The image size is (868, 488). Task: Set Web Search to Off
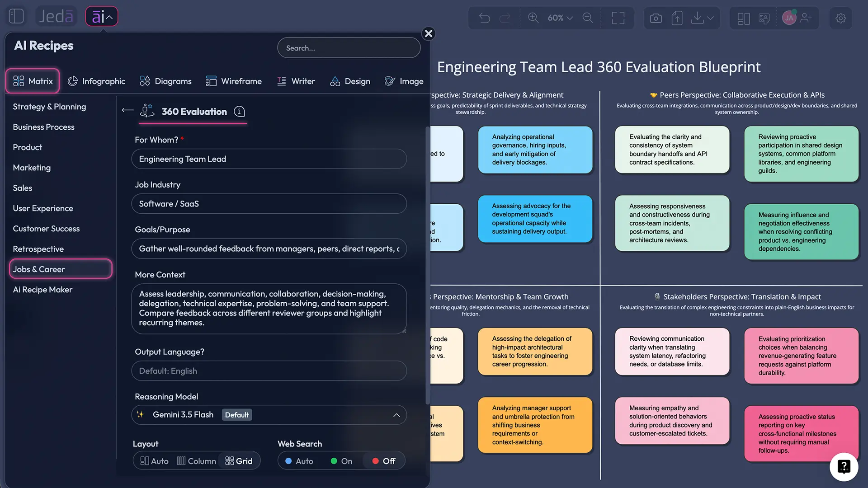[384, 461]
